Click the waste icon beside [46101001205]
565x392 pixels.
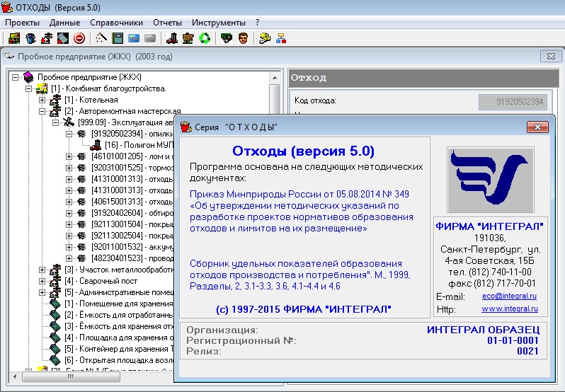[x=82, y=156]
